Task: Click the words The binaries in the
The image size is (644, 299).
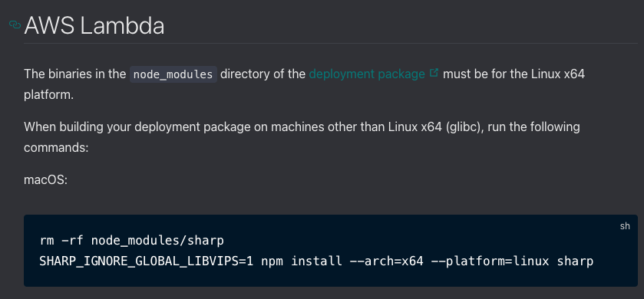Action: (x=74, y=74)
